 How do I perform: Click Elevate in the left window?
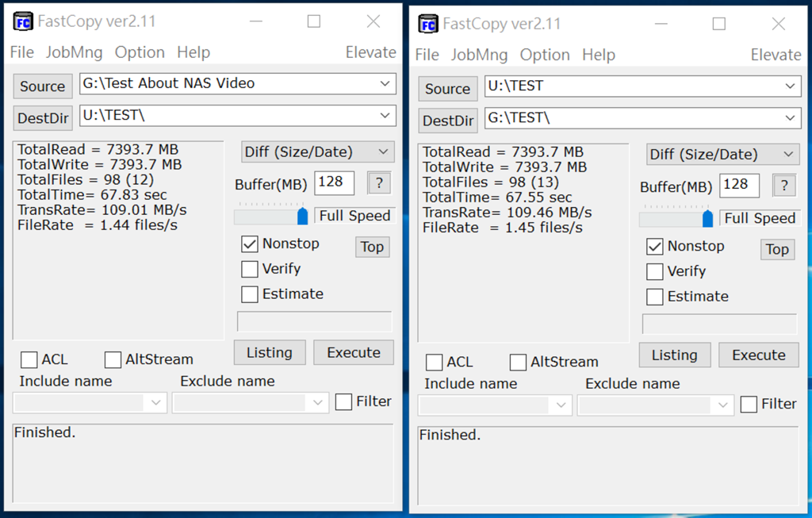pos(371,52)
